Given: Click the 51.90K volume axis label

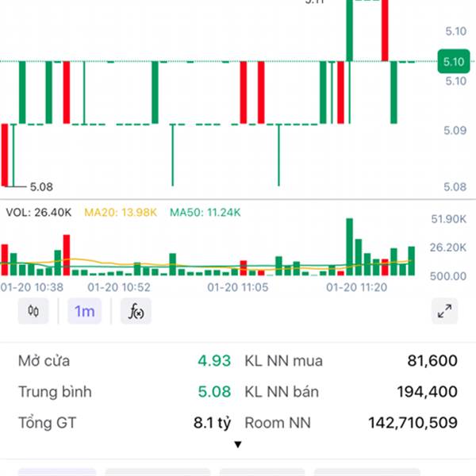Looking at the screenshot, I should click(x=448, y=219).
